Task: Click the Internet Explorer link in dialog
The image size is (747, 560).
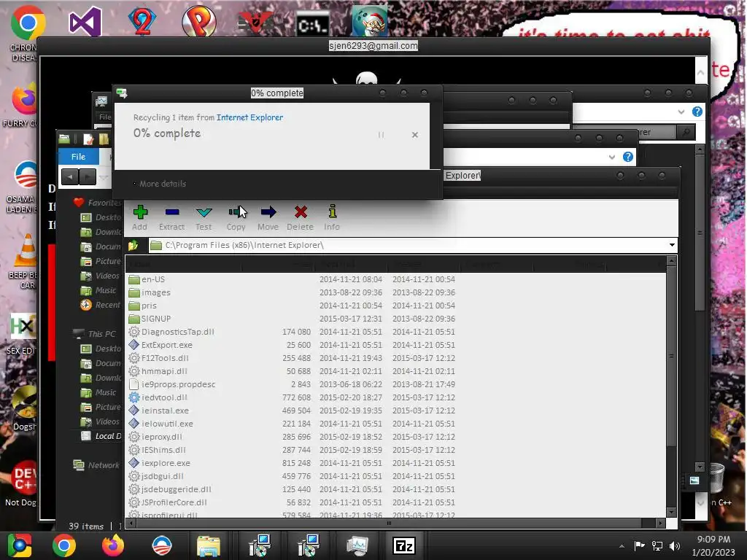Action: click(249, 117)
